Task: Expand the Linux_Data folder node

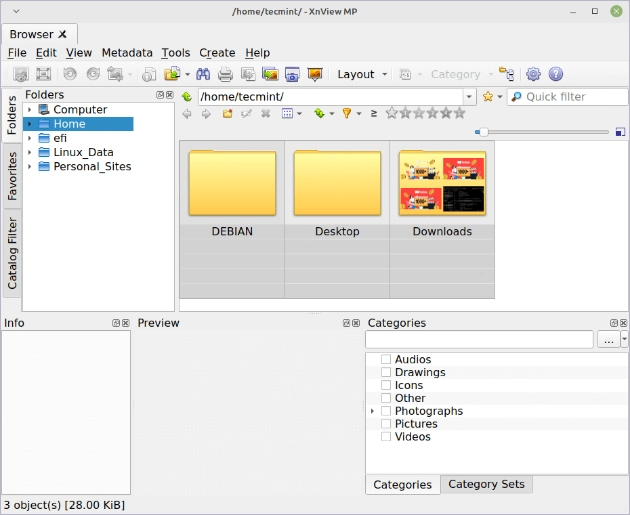Action: tap(29, 152)
